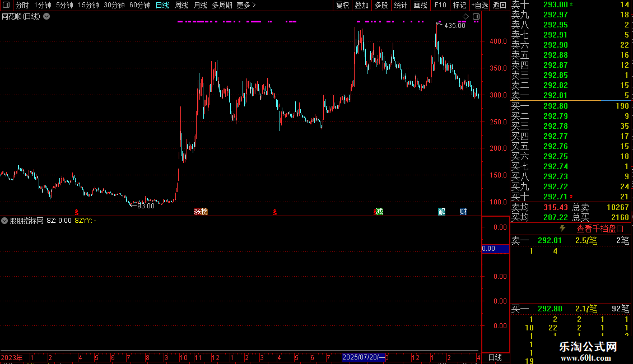Screen dimensions: 633x364
Task: Click the red S marker below April 2024
Action: [x=275, y=212]
